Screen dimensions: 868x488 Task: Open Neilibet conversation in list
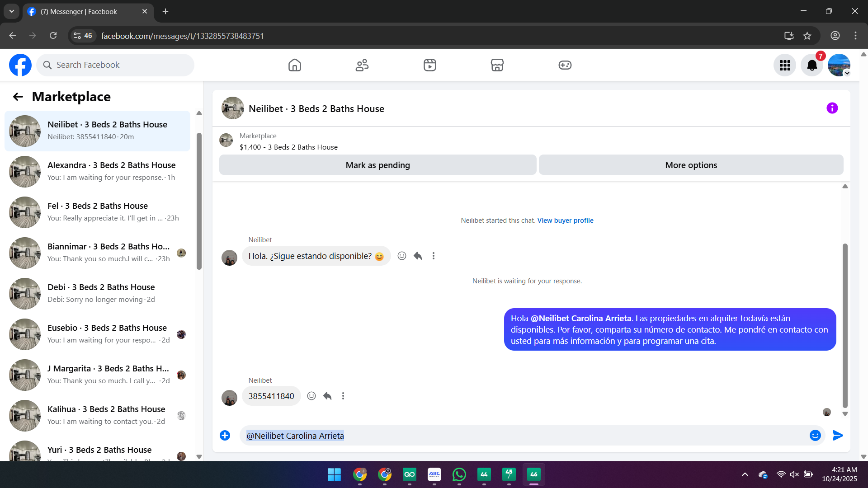(x=97, y=131)
